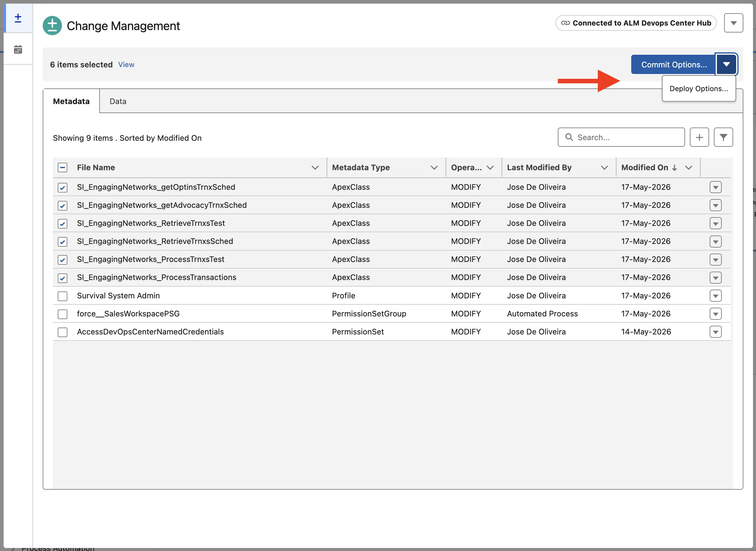Toggle the select-all header checkbox
The height and width of the screenshot is (551, 756).
[62, 168]
